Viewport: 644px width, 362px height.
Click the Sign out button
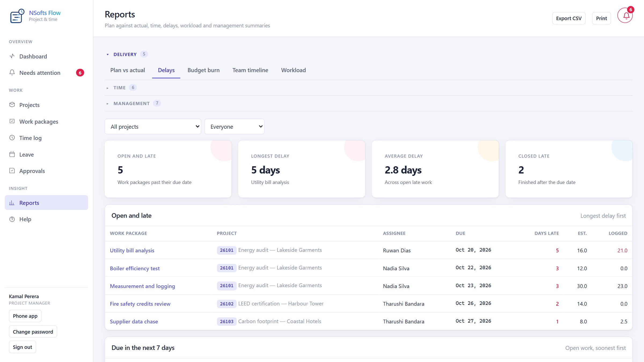click(22, 347)
